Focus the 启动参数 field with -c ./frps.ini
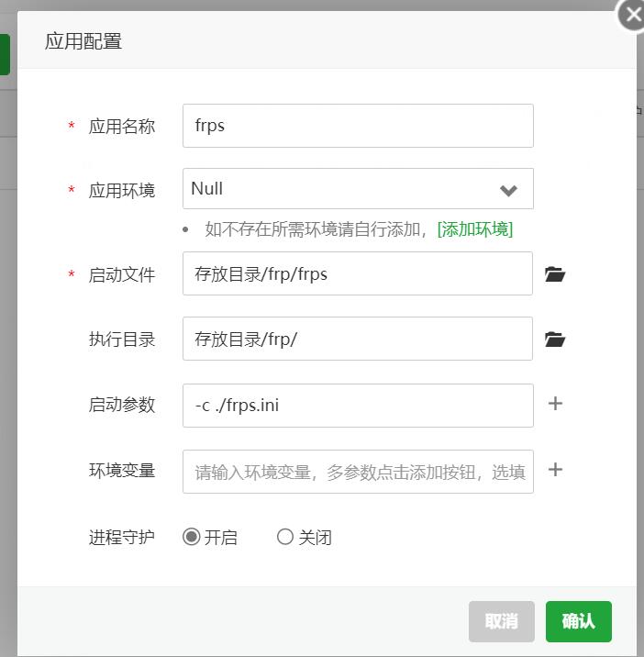The height and width of the screenshot is (657, 644). [358, 406]
